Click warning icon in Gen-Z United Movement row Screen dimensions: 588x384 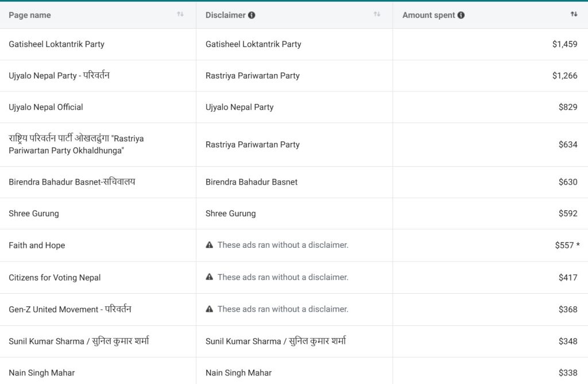[x=210, y=309]
